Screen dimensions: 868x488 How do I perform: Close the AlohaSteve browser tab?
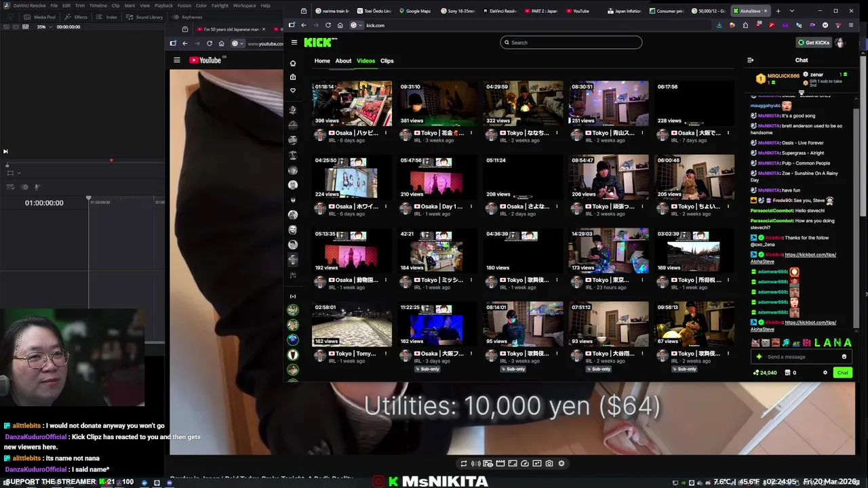click(x=766, y=11)
